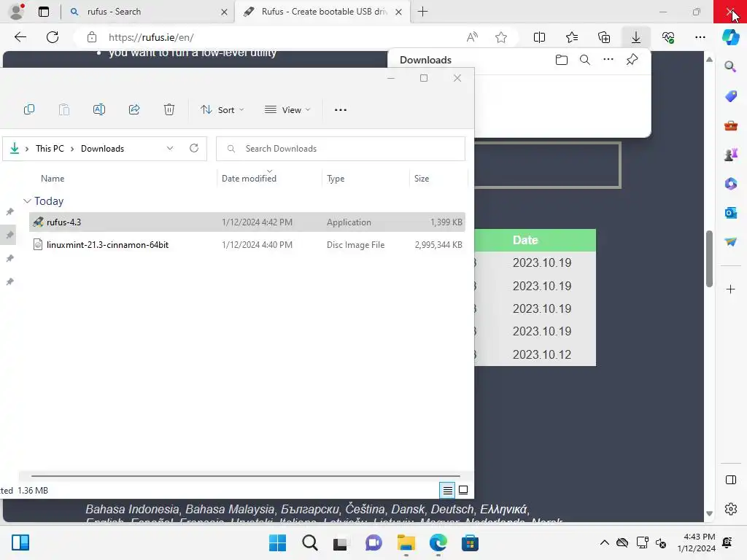Viewport: 747px width, 560px height.
Task: Click the Share icon in File Explorer toolbar
Action: pyautogui.click(x=134, y=109)
